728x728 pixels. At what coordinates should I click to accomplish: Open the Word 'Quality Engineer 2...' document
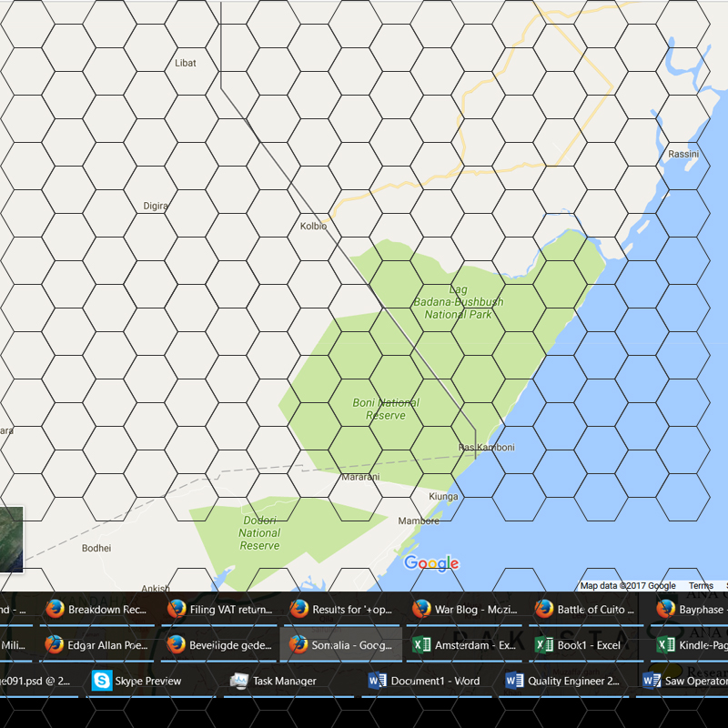tap(562, 681)
